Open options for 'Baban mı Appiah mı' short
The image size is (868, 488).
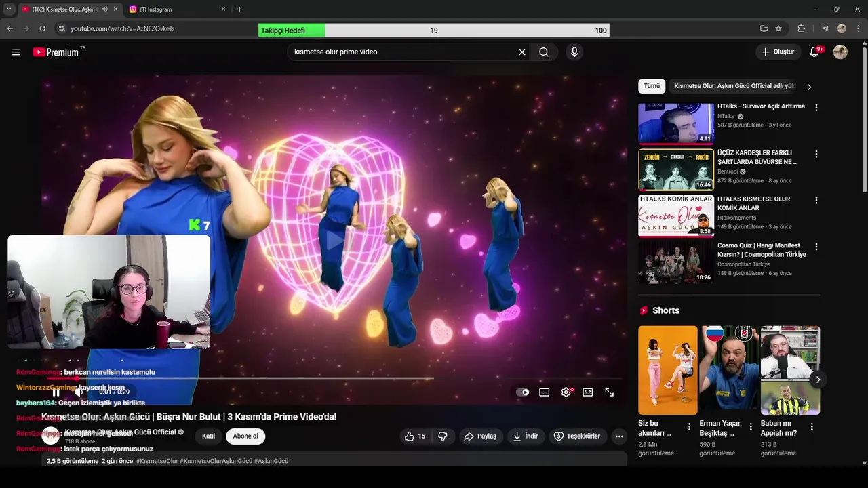pos(812,427)
